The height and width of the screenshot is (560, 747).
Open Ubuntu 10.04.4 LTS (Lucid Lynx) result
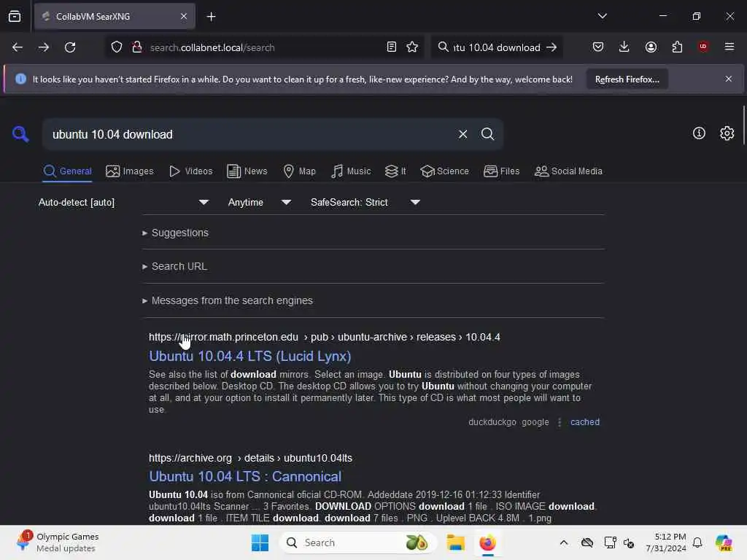[250, 356]
